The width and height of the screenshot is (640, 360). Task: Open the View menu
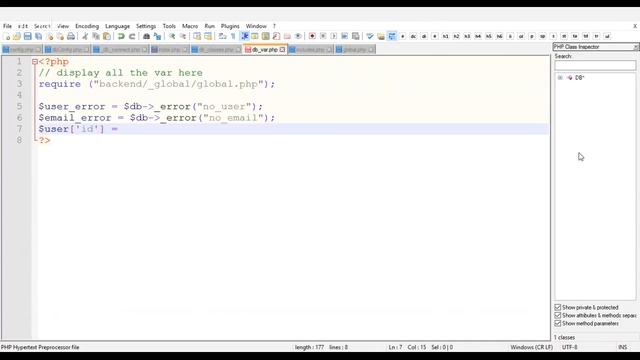pos(63,26)
